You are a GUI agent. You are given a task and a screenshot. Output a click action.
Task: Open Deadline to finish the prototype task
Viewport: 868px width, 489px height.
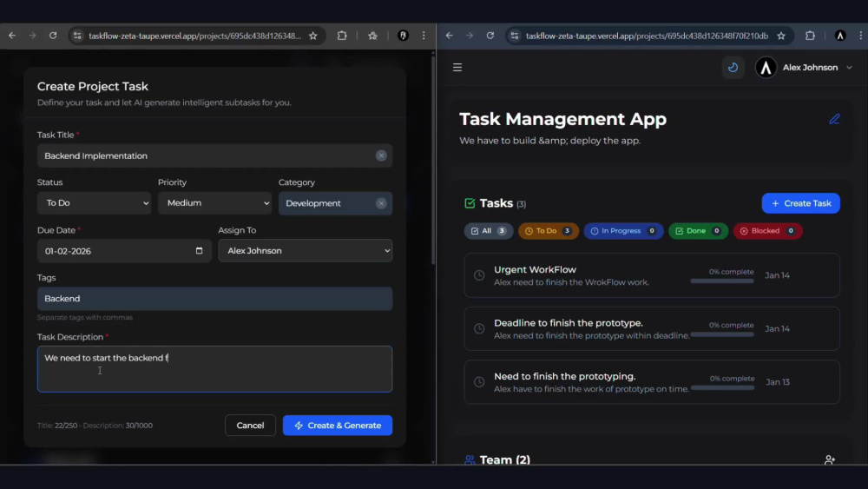coord(652,328)
